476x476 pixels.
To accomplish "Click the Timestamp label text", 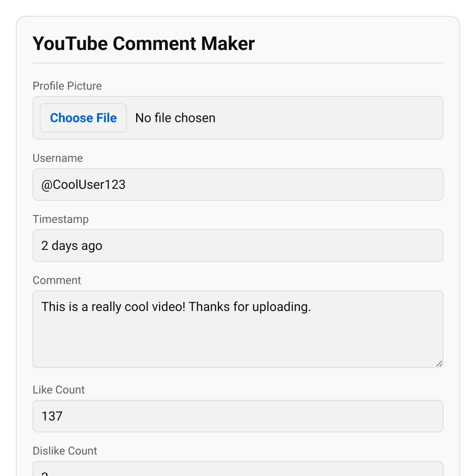I will [60, 219].
